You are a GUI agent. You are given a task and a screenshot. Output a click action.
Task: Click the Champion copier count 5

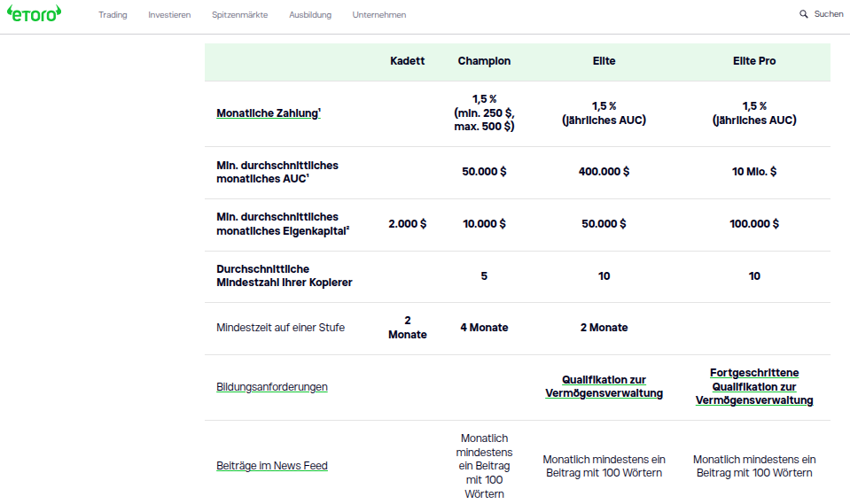coord(484,275)
